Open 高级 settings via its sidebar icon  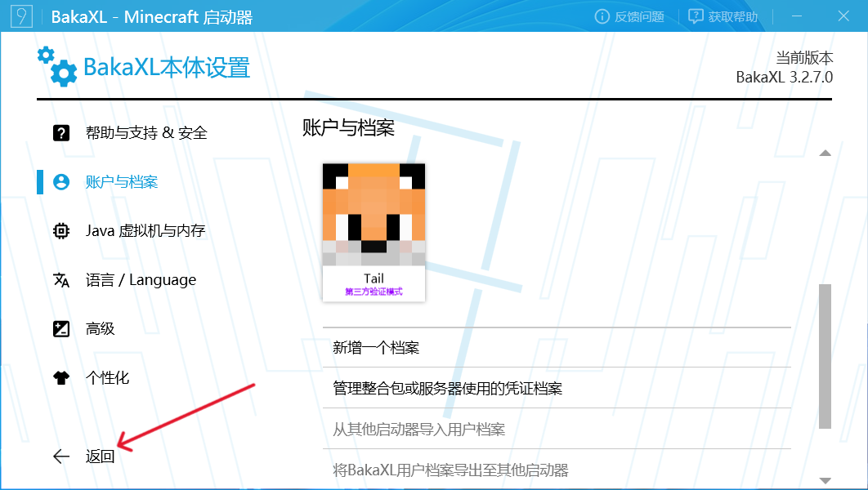point(61,329)
